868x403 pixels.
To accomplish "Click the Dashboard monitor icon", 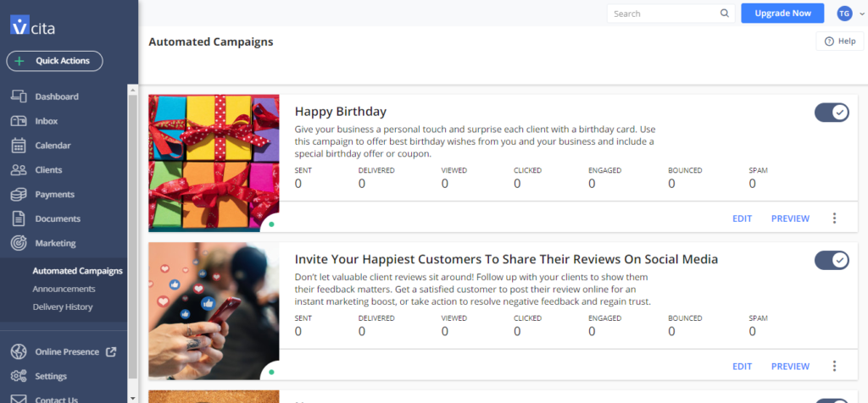I will coord(19,97).
